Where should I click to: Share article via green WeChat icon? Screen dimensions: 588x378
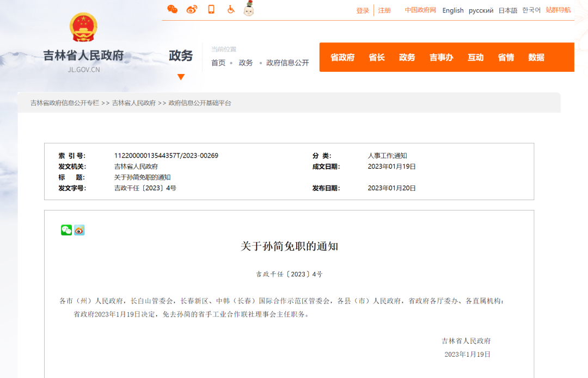click(x=66, y=230)
